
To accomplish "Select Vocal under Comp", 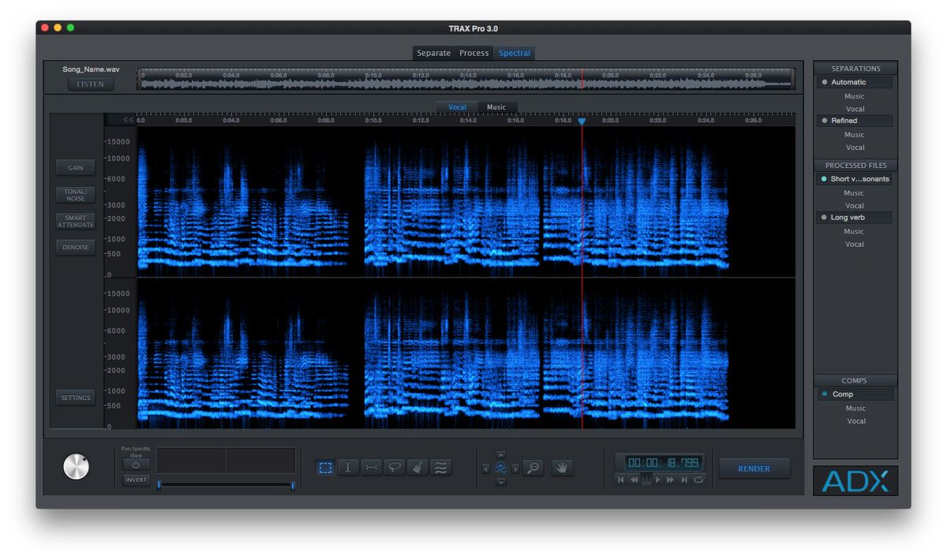I will (x=855, y=421).
